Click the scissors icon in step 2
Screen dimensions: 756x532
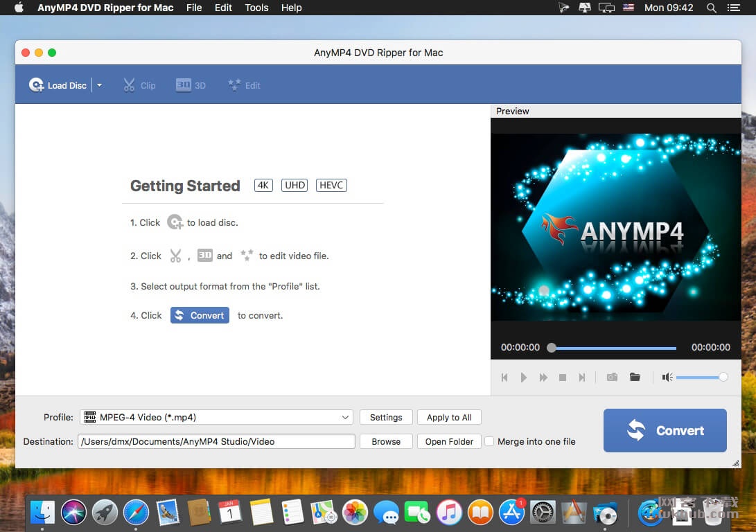tap(175, 256)
